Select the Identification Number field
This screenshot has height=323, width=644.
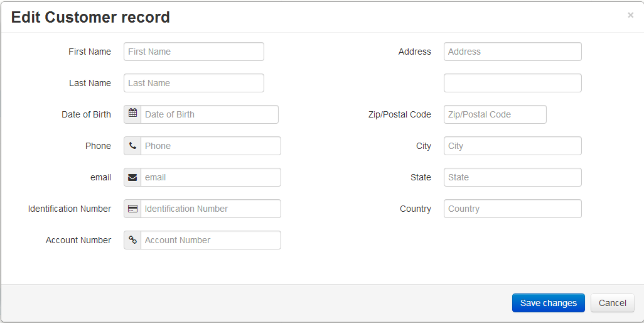click(x=211, y=209)
